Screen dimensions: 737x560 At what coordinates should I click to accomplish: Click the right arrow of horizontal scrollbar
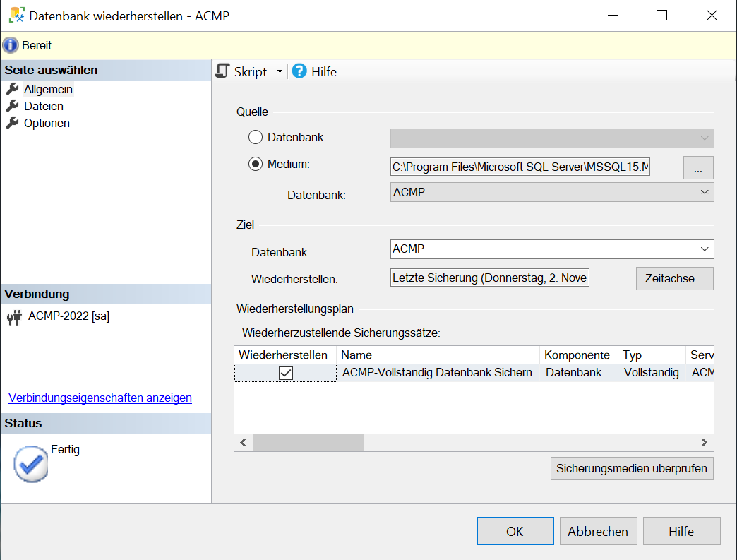click(704, 443)
